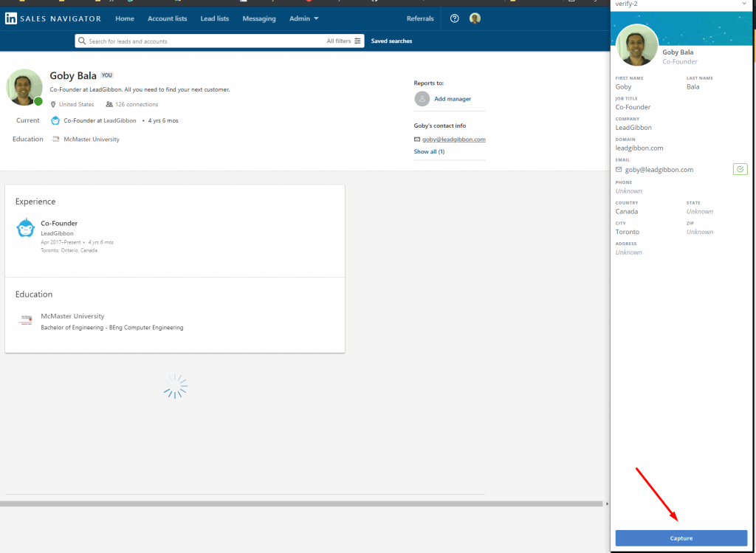756x553 pixels.
Task: Click the search for leads and accounts field
Action: 199,41
